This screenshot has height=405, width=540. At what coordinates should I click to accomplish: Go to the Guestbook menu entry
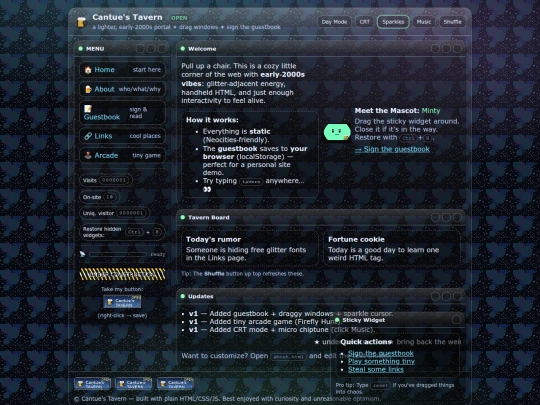point(122,113)
